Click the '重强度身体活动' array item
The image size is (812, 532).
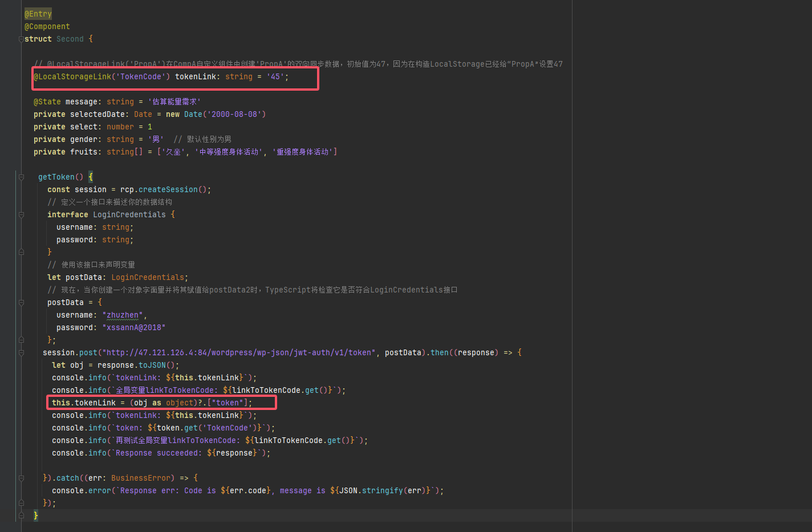302,152
